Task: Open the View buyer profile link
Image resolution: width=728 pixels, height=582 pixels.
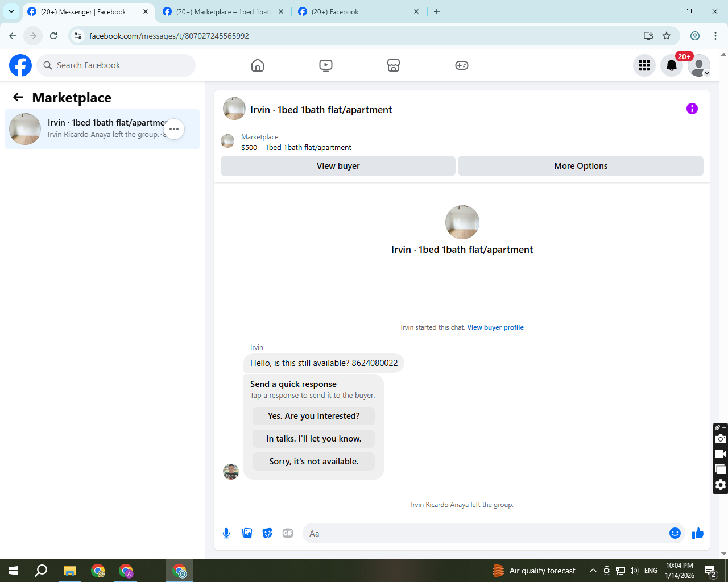Action: point(495,327)
